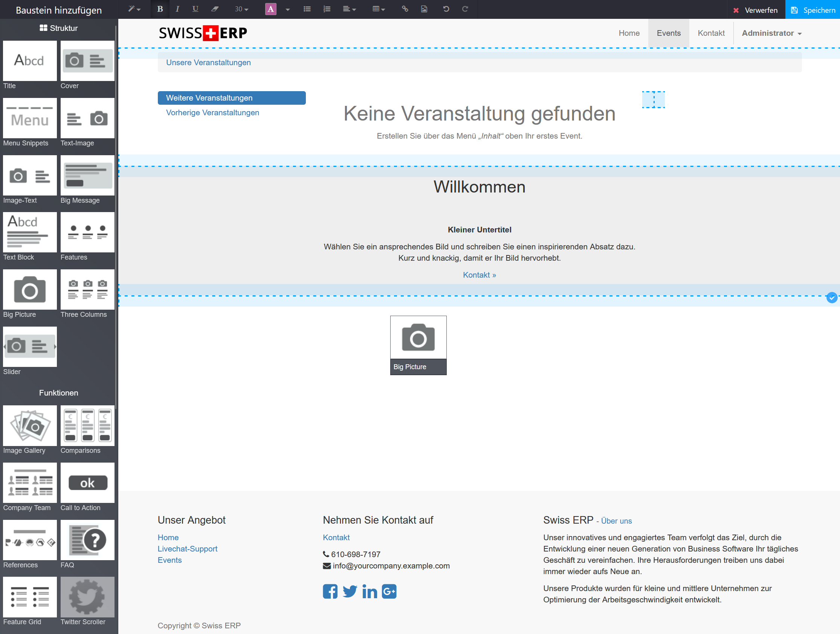Open the text alignment dropdown
This screenshot has height=634, width=840.
[349, 9]
